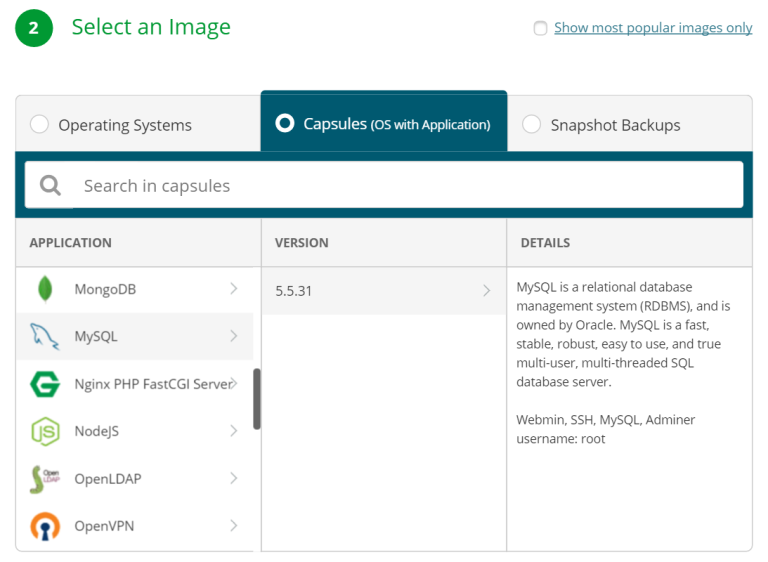Click the MongoDB leaf icon
This screenshot has height=562, width=768.
(x=44, y=289)
